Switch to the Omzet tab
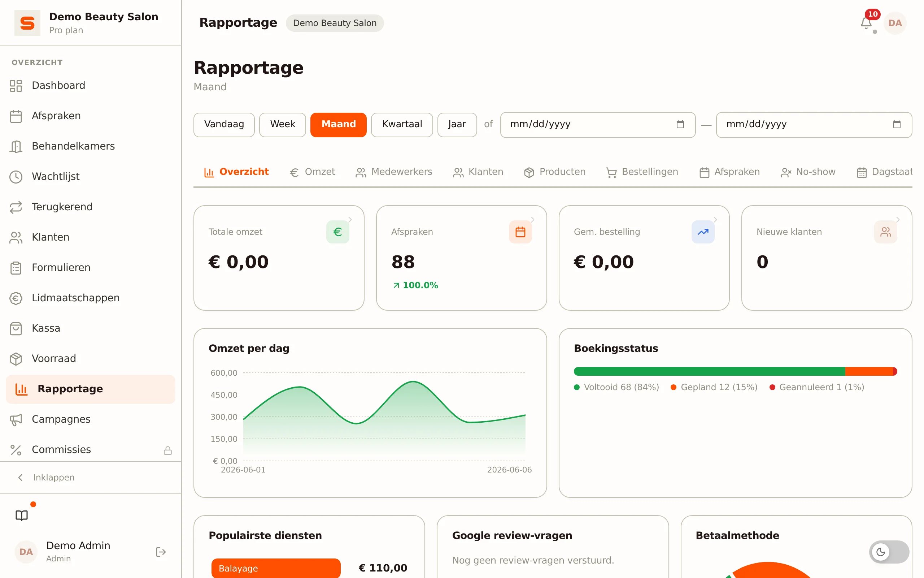Image resolution: width=924 pixels, height=578 pixels. (x=312, y=172)
